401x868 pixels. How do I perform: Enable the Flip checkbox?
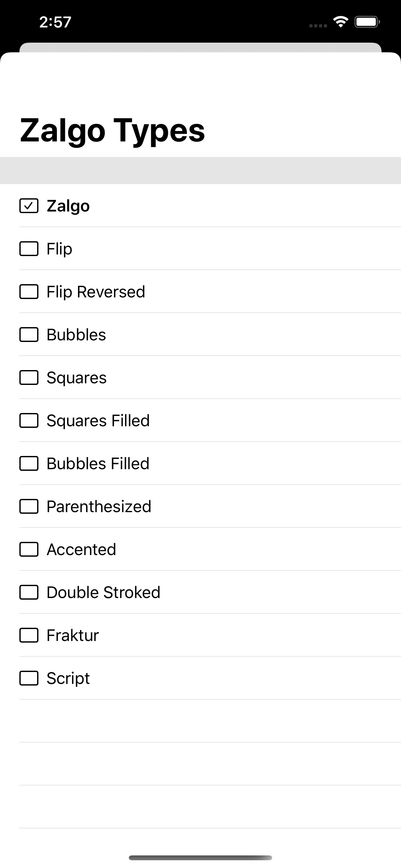pyautogui.click(x=29, y=249)
